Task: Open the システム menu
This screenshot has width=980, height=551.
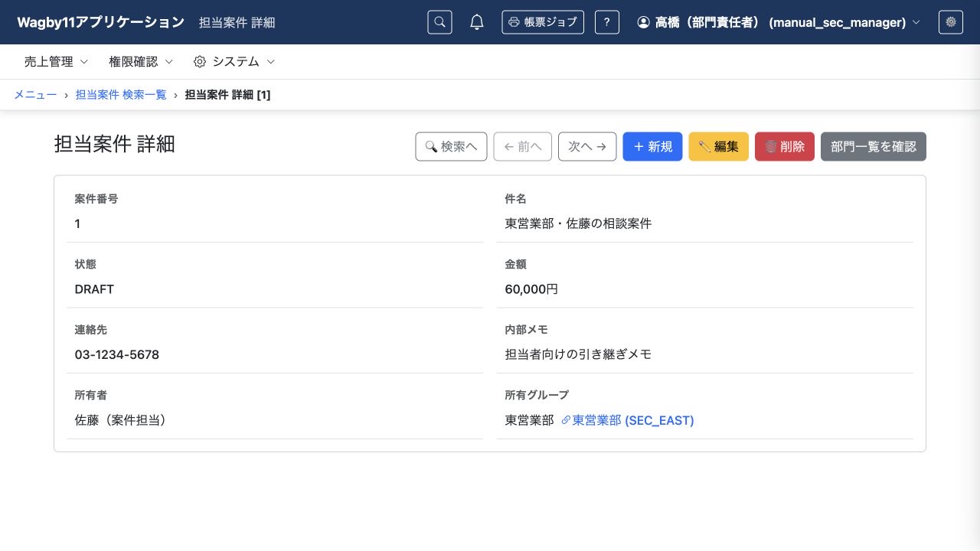Action: click(234, 61)
